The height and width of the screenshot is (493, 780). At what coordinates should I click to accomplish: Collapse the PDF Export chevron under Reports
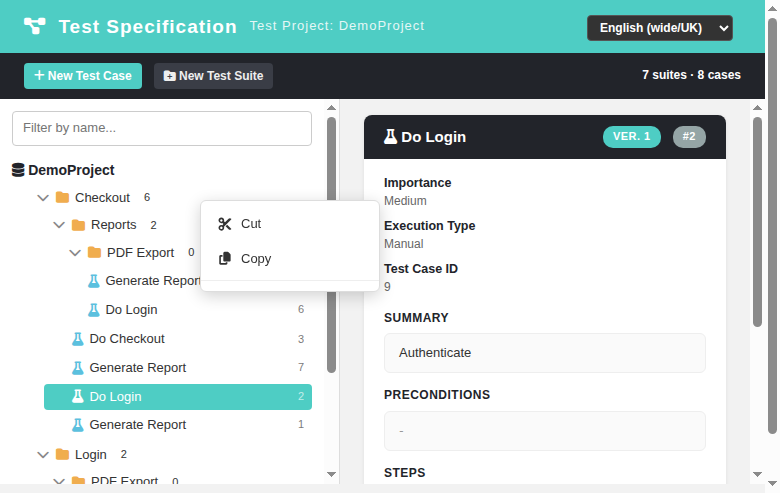click(75, 253)
